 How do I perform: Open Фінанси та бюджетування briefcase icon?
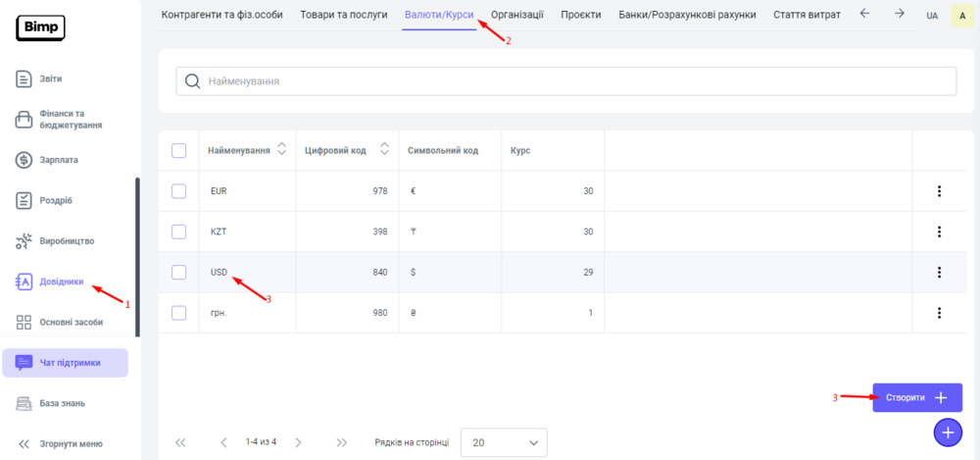point(24,120)
